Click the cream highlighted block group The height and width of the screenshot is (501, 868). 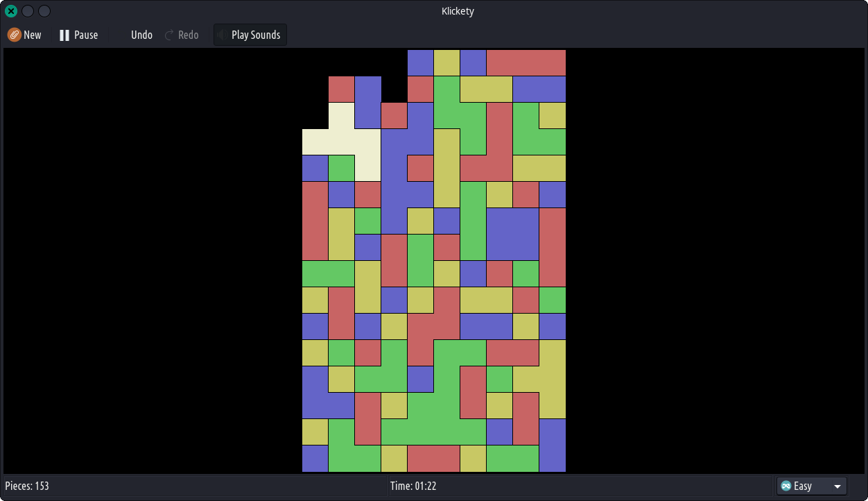click(341, 142)
